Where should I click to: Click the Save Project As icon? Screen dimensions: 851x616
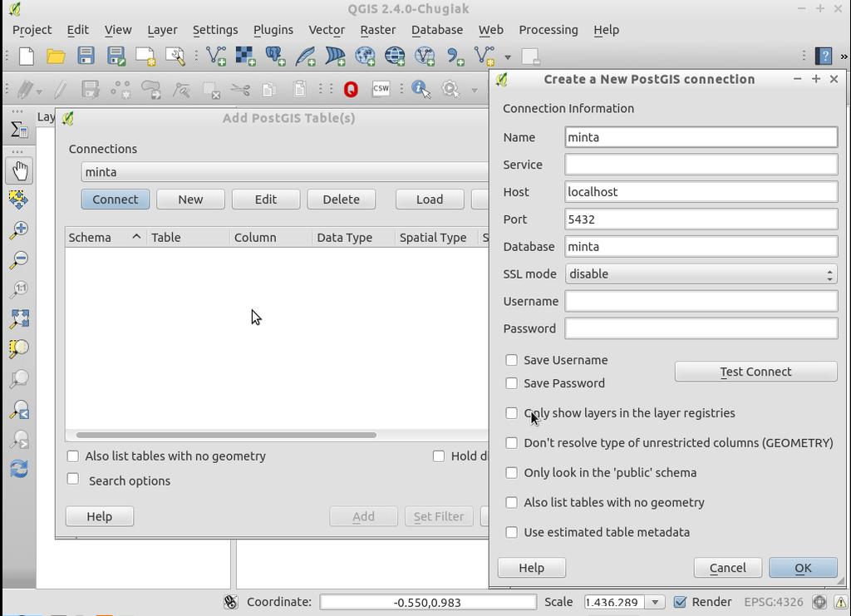(116, 56)
